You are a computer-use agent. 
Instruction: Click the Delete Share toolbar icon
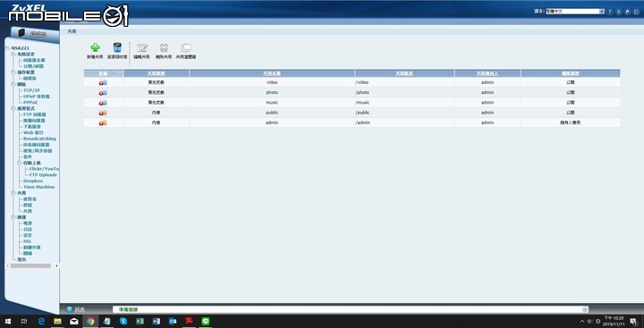[164, 47]
